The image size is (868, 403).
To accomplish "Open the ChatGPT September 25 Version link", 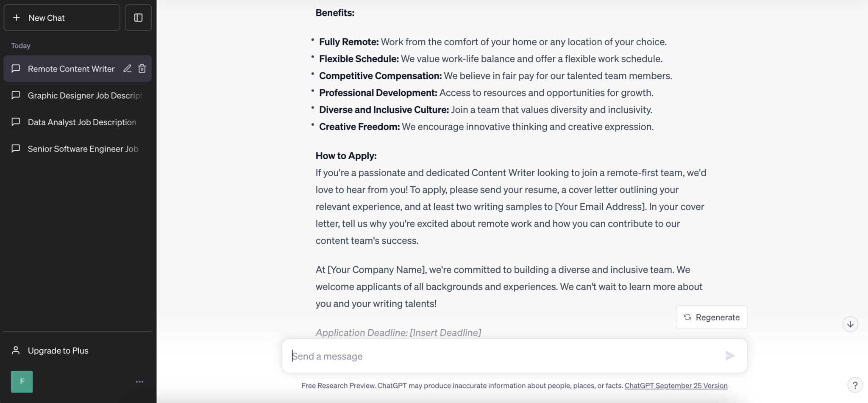I will coord(676,385).
